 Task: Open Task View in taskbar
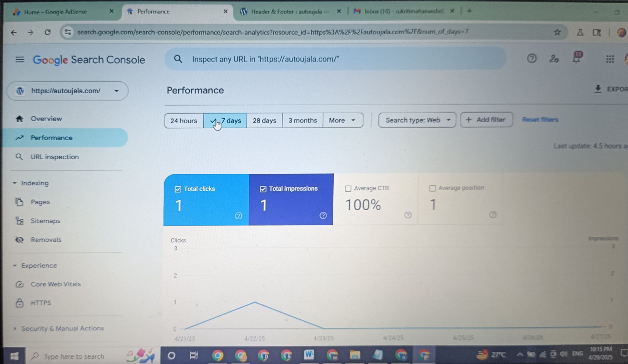(x=194, y=355)
